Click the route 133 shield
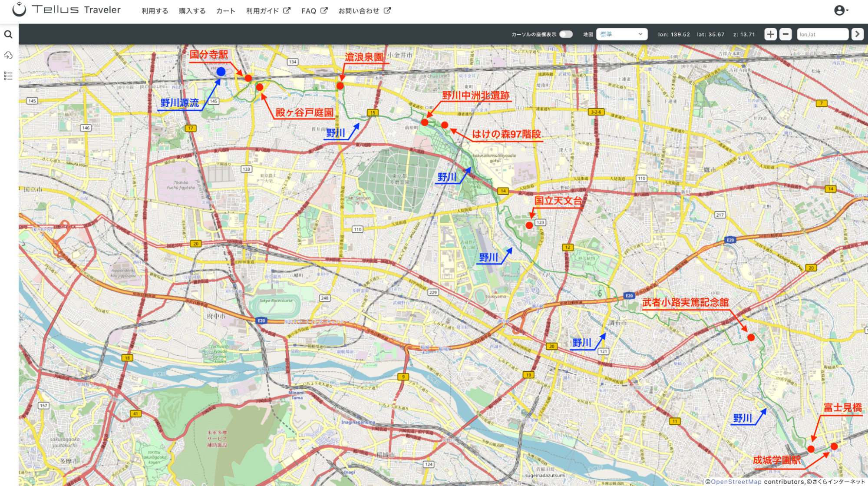The width and height of the screenshot is (868, 486). (x=247, y=169)
